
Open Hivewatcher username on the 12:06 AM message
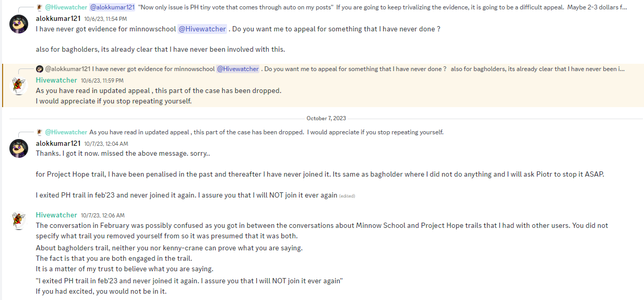tap(56, 215)
